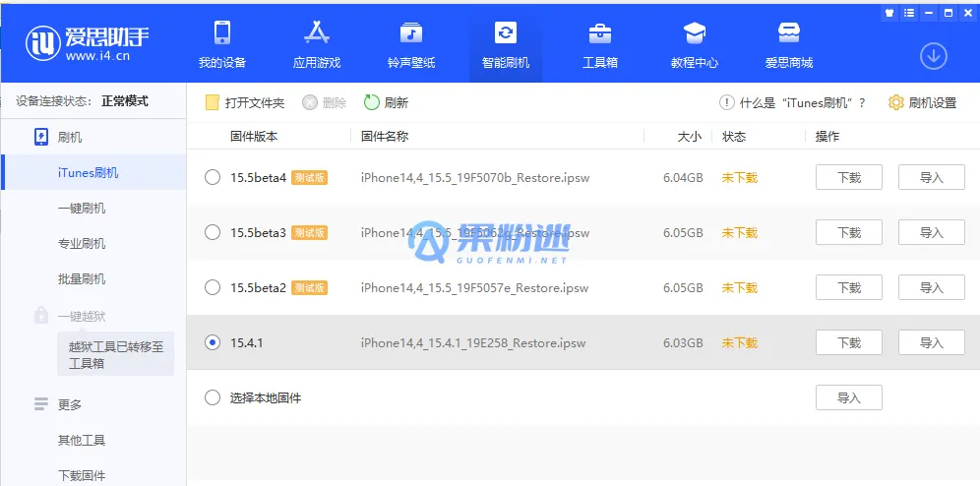
Task: Click the info icon beside 什么是 iTunes刷机
Action: (x=726, y=102)
